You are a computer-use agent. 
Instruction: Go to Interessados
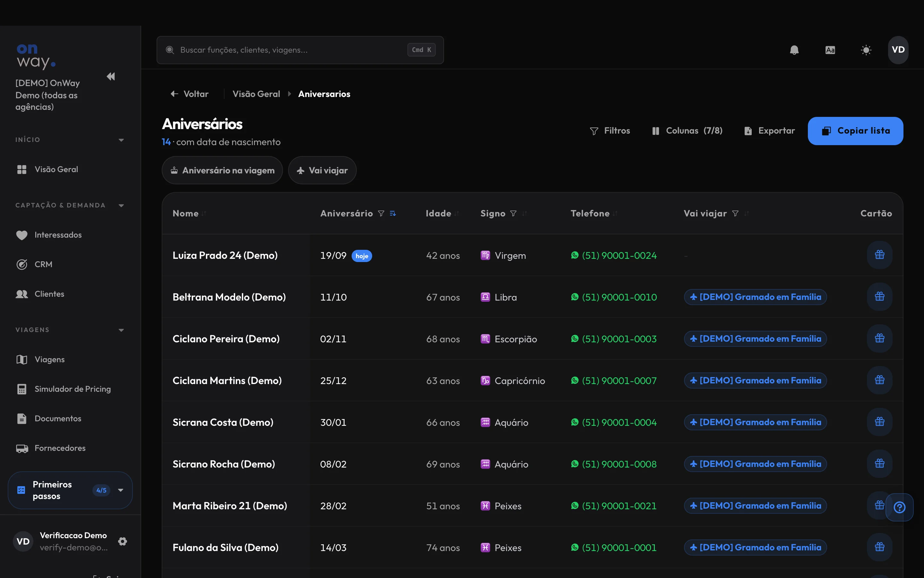[x=70, y=235]
